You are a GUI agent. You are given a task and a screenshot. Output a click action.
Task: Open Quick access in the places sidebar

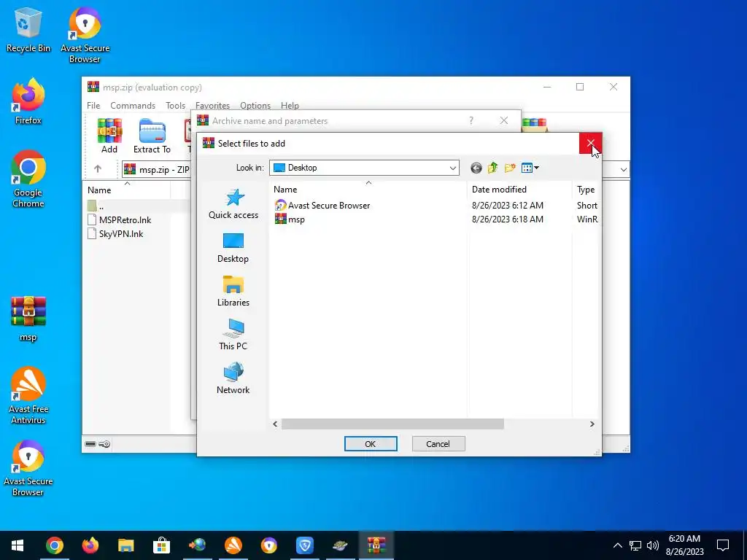click(x=233, y=204)
